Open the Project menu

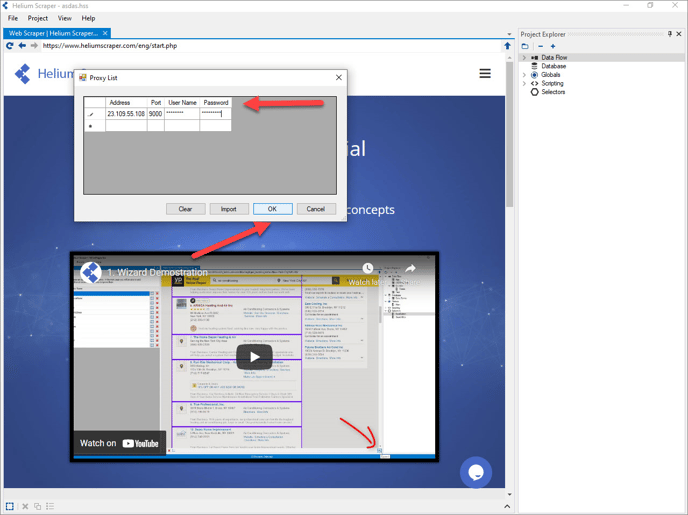pyautogui.click(x=38, y=18)
